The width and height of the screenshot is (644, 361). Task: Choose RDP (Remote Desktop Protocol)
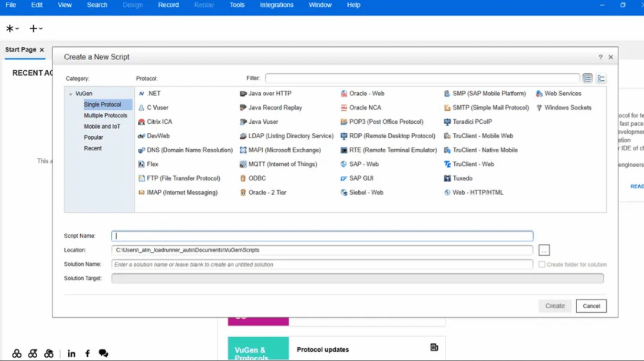(388, 136)
